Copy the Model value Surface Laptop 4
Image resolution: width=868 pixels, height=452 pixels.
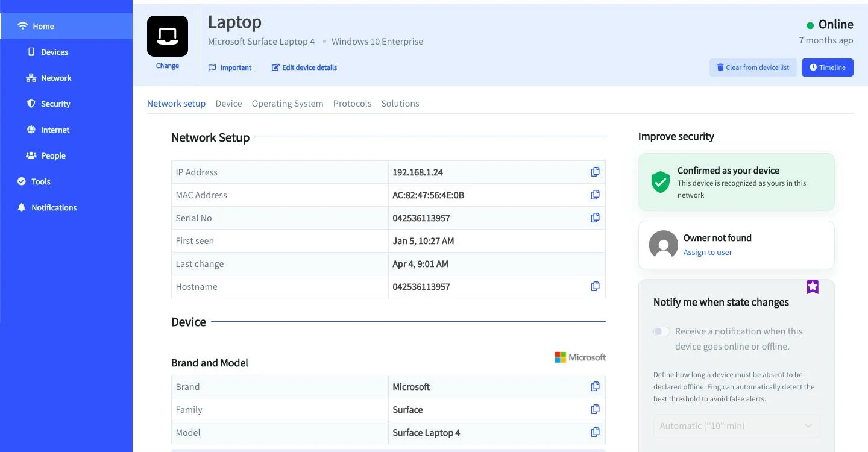[595, 432]
